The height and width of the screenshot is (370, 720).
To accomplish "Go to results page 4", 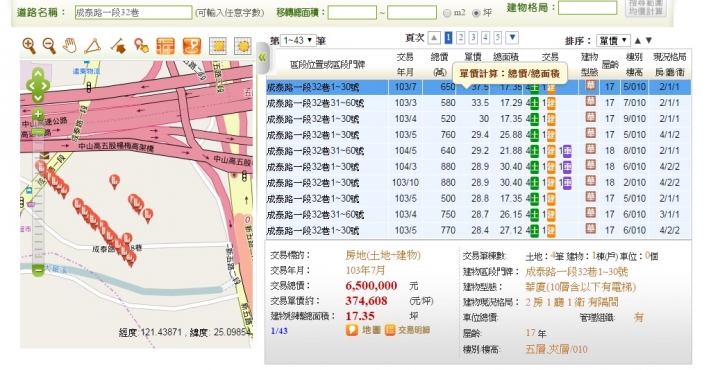I will click(485, 38).
